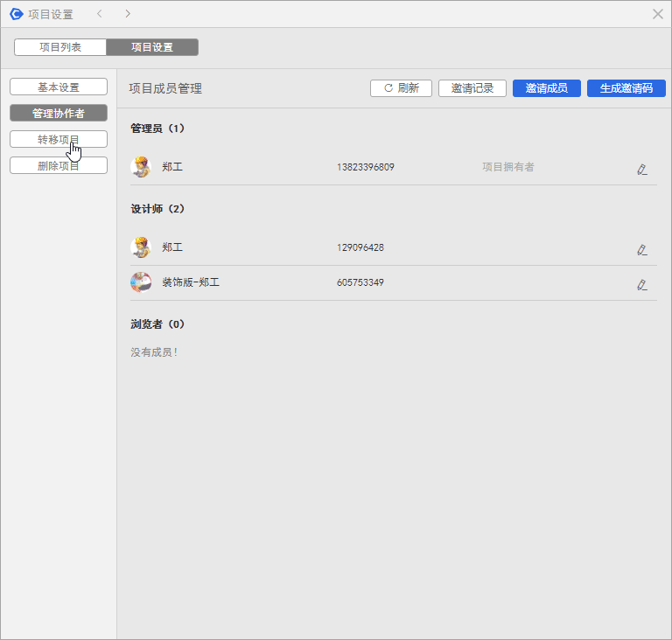This screenshot has width=672, height=640.
Task: Open 基本设置 in the sidebar
Action: [x=59, y=87]
